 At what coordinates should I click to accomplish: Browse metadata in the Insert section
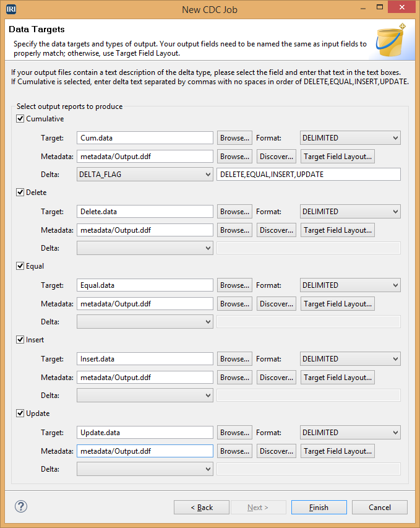(x=234, y=378)
